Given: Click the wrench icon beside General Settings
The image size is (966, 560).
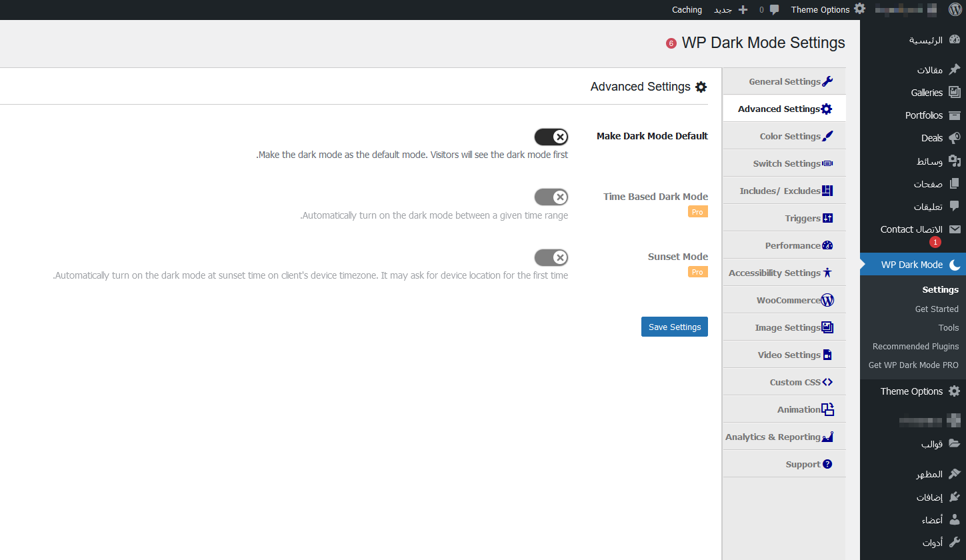Looking at the screenshot, I should 827,81.
